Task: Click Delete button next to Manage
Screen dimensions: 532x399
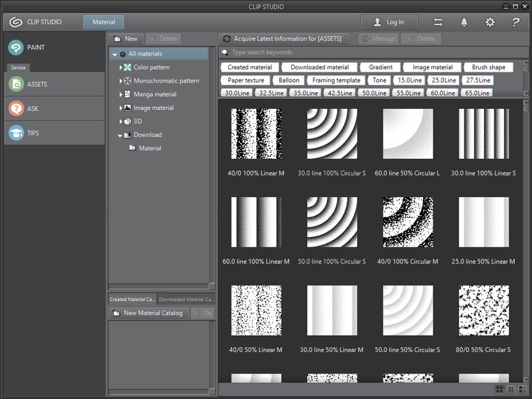Action: (x=421, y=38)
